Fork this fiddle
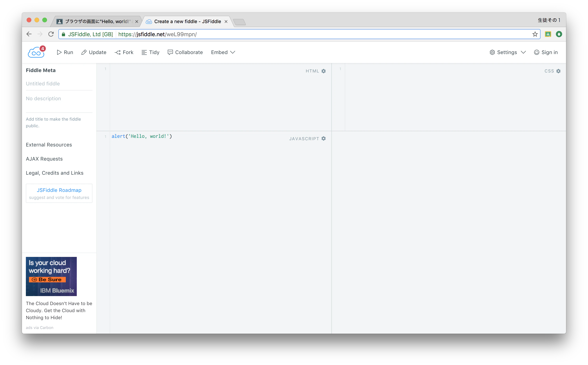 click(x=124, y=52)
